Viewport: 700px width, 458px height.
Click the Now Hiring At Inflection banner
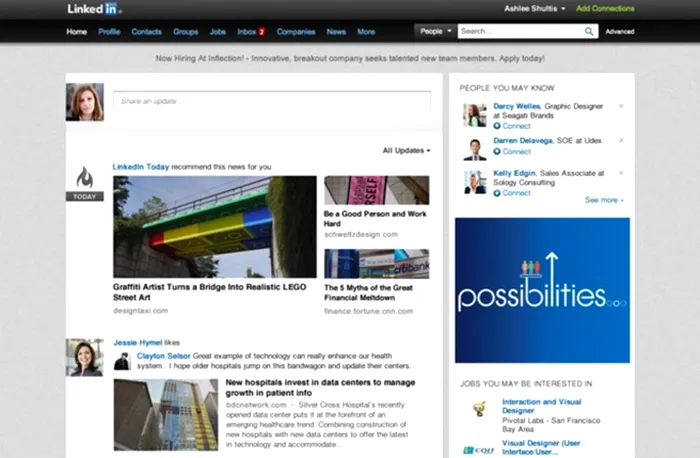[x=350, y=58]
